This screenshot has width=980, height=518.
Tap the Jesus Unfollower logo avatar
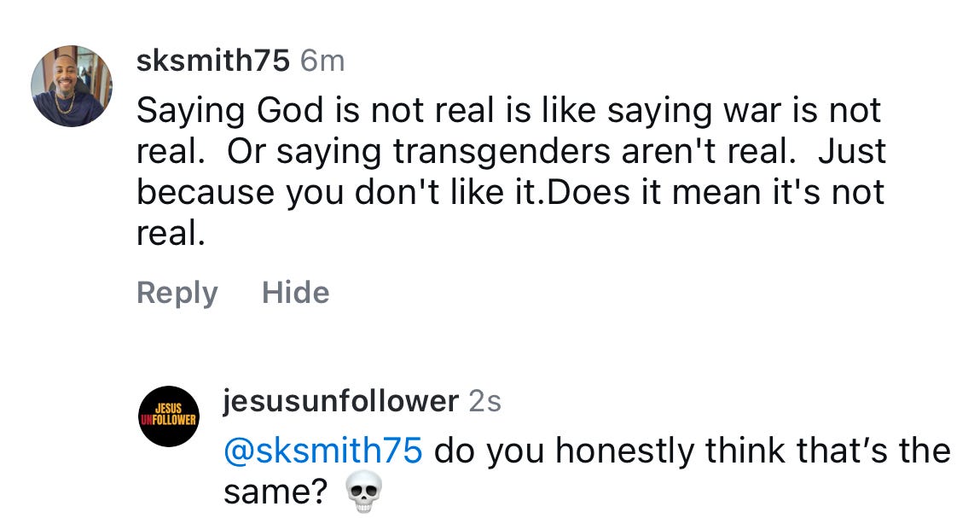(168, 416)
